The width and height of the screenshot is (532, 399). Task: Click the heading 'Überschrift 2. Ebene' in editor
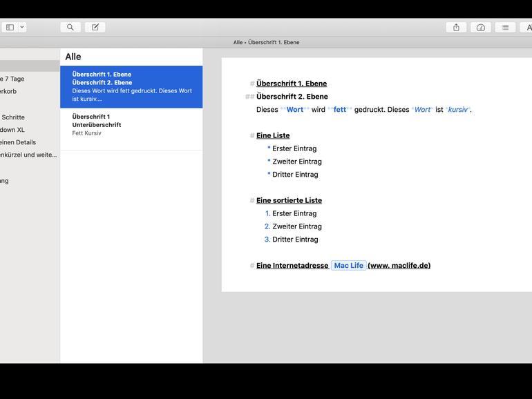[292, 97]
